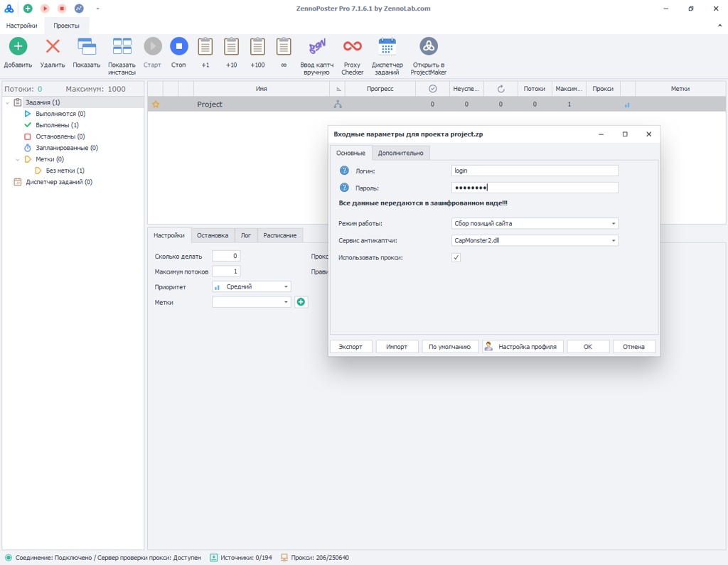Open Диспетчер заданий calendar icon
Viewport: 728px width, 565px height.
(x=387, y=47)
